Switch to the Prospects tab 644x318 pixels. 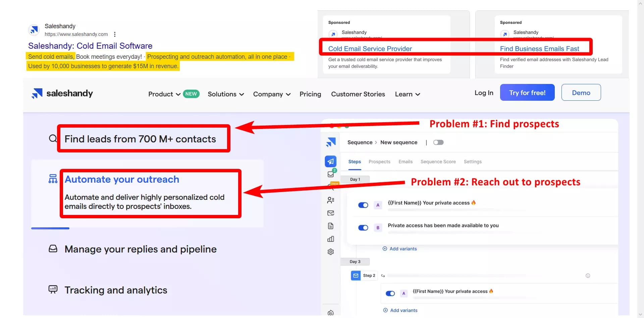click(x=379, y=162)
